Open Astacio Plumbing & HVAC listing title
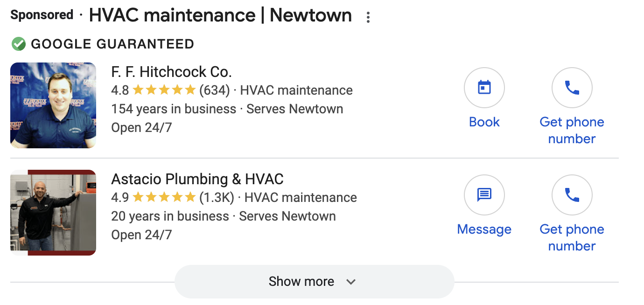This screenshot has width=644, height=305. click(197, 179)
